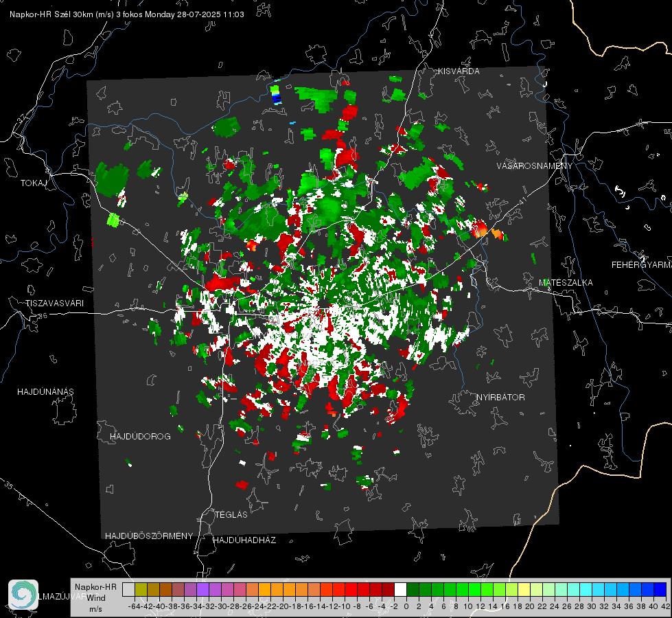The width and height of the screenshot is (672, 618).
Task: Select the TISZAVASVÁRI label
Action: 54,304
